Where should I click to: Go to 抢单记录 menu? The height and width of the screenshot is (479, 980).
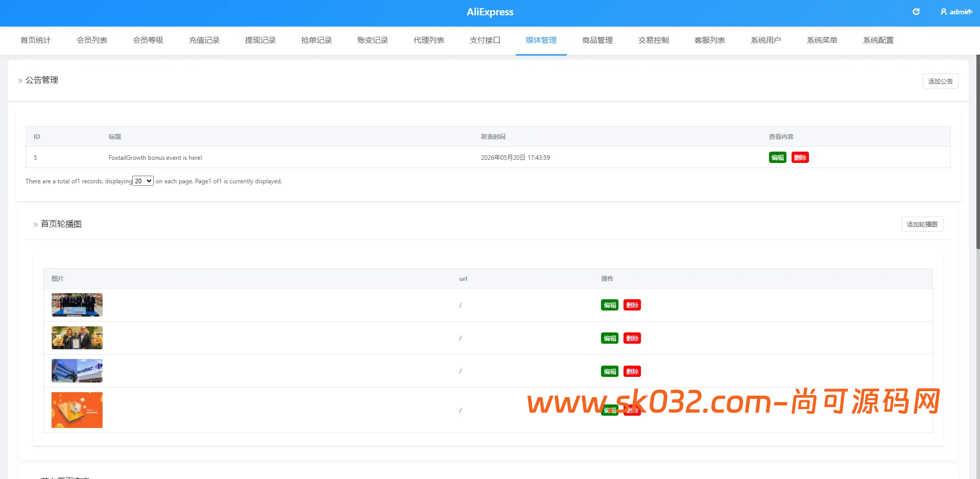pos(317,40)
